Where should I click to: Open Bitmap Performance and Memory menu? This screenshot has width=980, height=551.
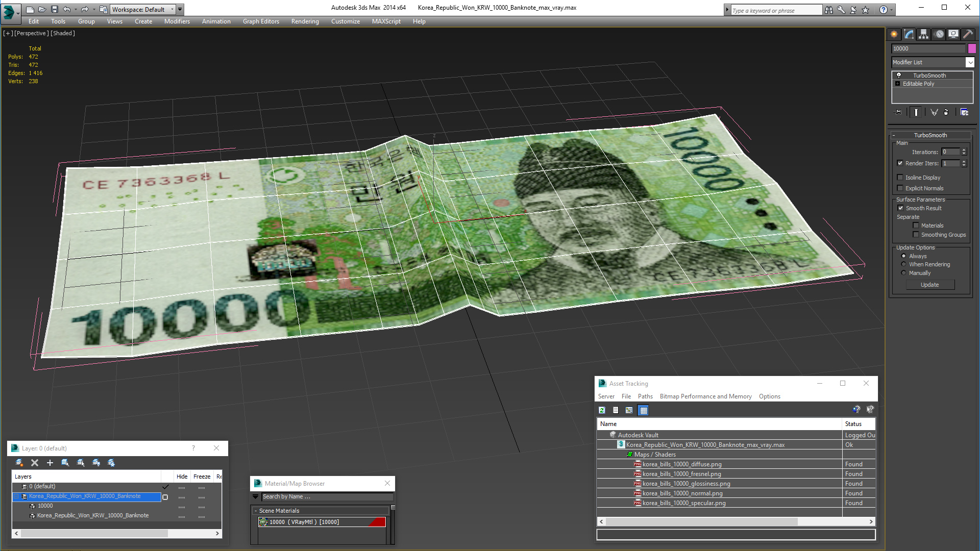pos(705,396)
